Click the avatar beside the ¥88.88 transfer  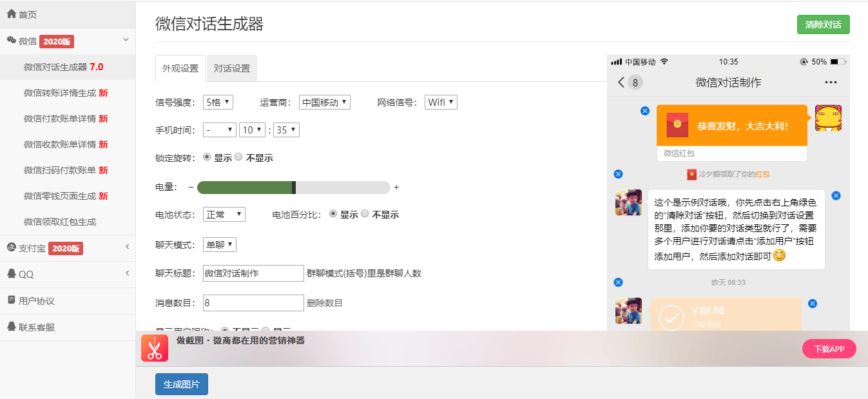628,311
